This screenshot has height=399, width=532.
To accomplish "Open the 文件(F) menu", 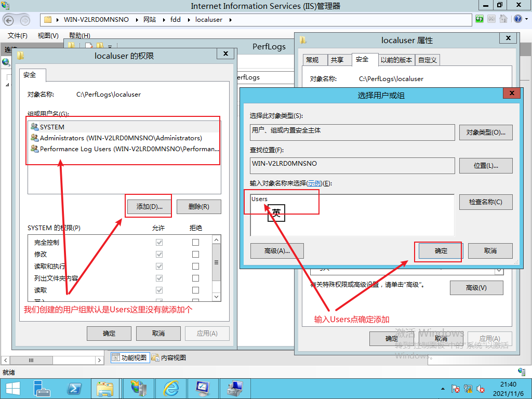I will click(18, 36).
